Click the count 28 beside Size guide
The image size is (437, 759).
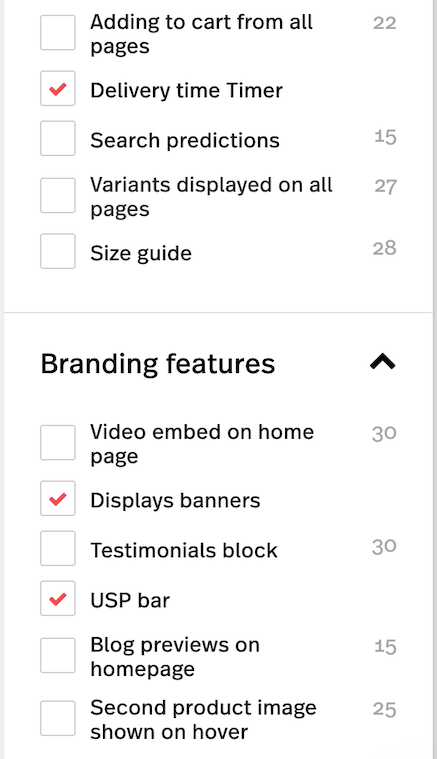point(385,248)
